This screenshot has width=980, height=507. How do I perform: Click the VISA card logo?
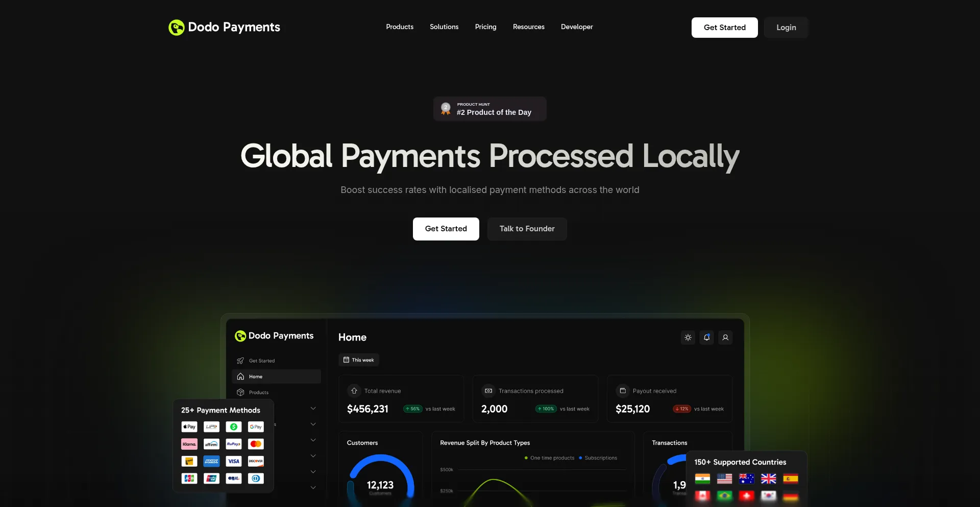click(234, 462)
